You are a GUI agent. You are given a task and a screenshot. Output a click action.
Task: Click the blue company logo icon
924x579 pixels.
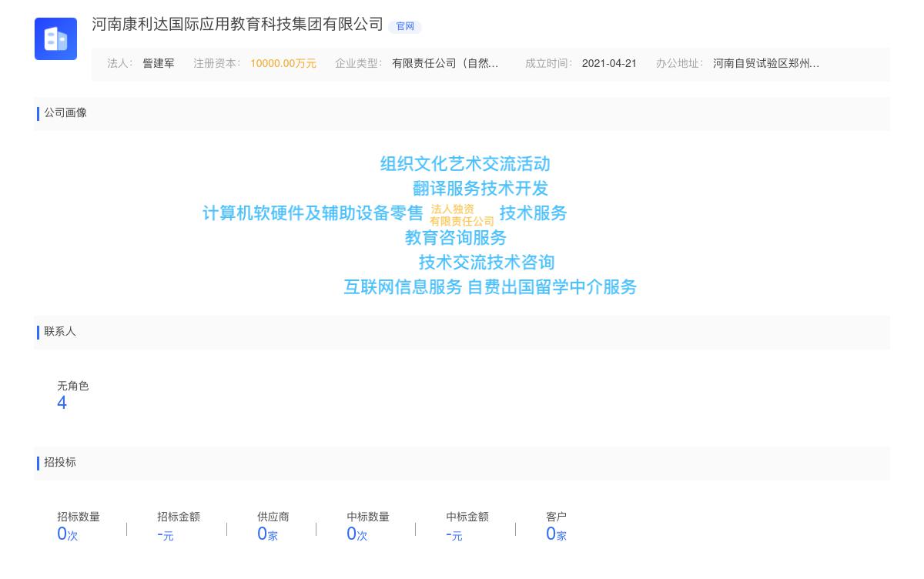pyautogui.click(x=55, y=38)
